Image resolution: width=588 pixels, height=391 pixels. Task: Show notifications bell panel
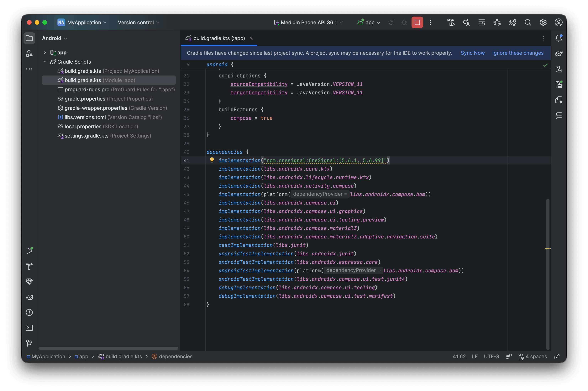tap(559, 38)
